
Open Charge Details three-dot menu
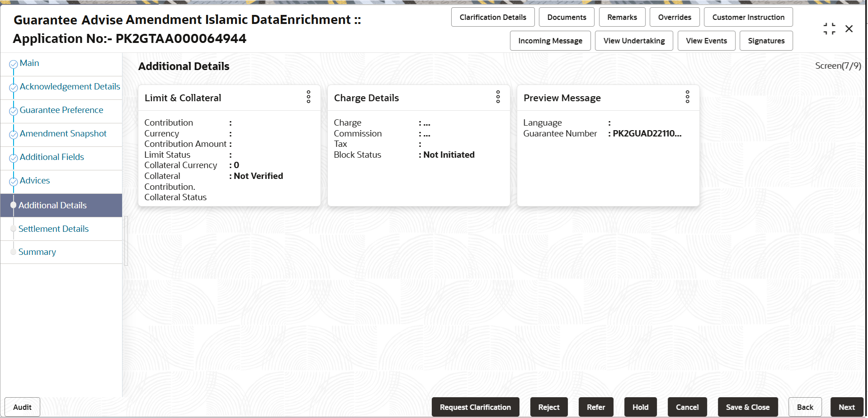(498, 97)
